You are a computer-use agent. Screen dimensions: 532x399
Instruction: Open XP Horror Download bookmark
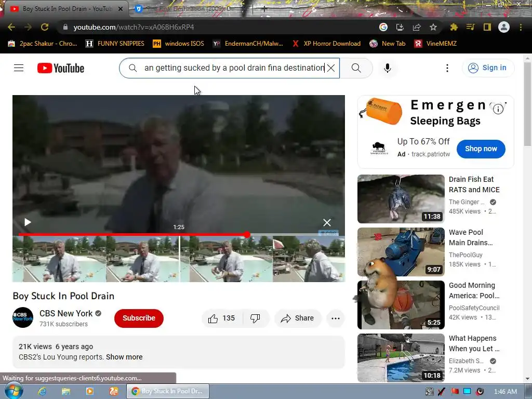point(326,44)
